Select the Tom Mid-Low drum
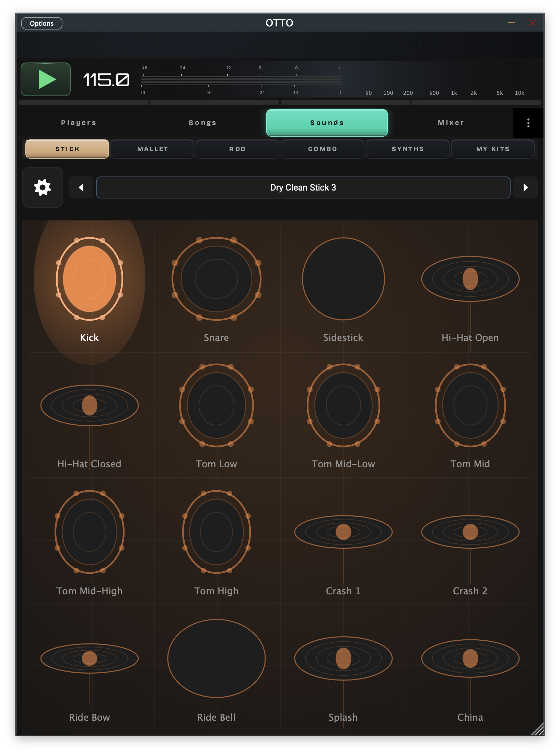Image resolution: width=560 pixels, height=754 pixels. 343,405
